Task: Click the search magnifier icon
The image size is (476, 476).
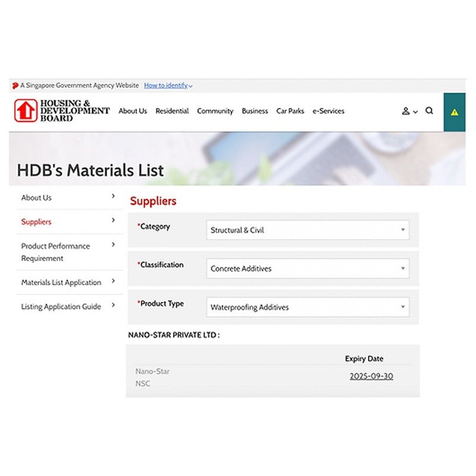Action: click(429, 111)
